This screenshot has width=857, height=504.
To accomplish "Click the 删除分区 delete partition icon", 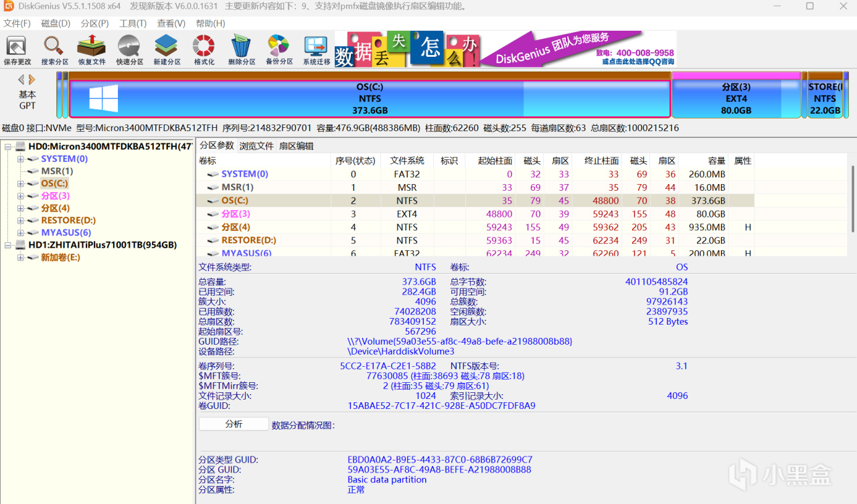I will [x=242, y=50].
